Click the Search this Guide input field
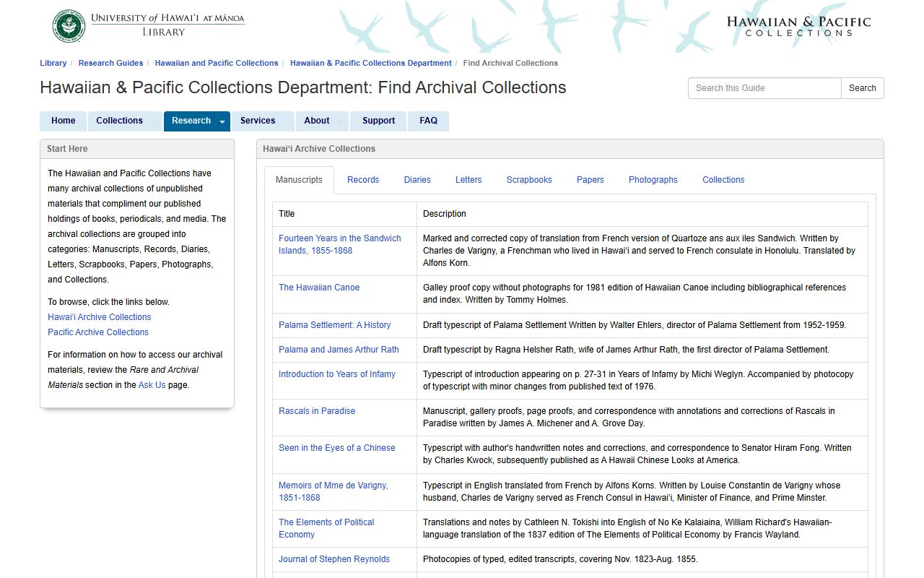 point(764,88)
